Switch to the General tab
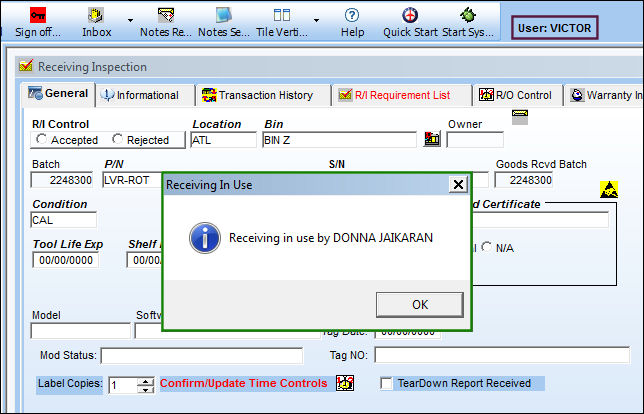 [x=58, y=94]
